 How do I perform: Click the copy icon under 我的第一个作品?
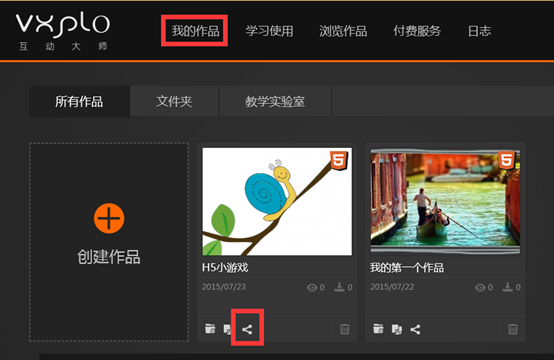pos(397,329)
